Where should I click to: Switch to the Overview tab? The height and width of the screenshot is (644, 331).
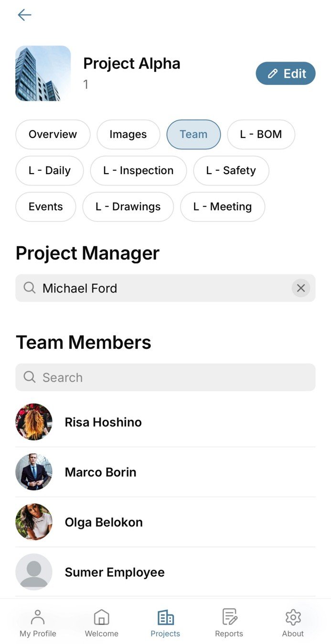(53, 135)
